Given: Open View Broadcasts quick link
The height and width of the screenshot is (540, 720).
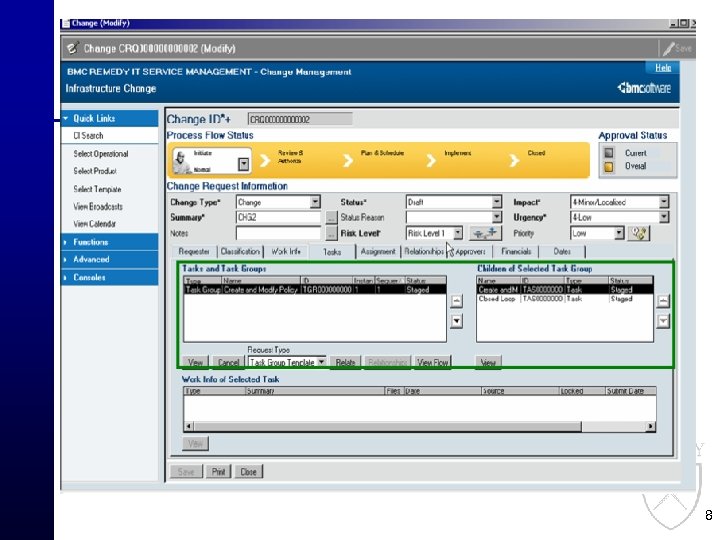Looking at the screenshot, I should [x=98, y=207].
